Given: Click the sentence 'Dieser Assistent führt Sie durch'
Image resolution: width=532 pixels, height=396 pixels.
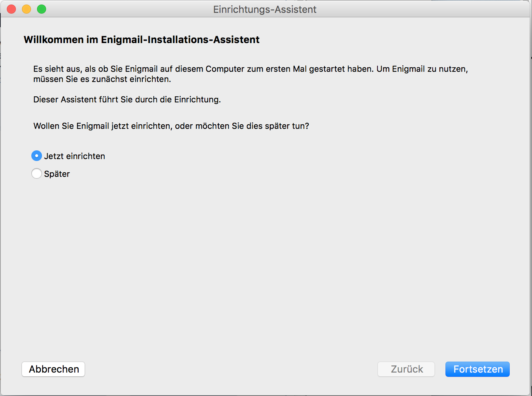Looking at the screenshot, I should (x=127, y=99).
